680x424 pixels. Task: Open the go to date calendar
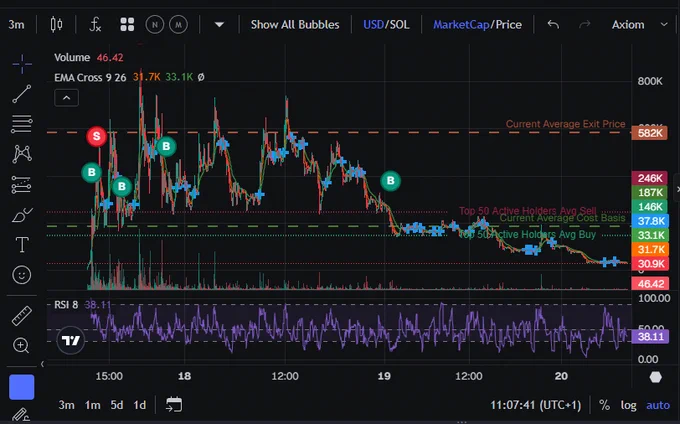tap(174, 404)
